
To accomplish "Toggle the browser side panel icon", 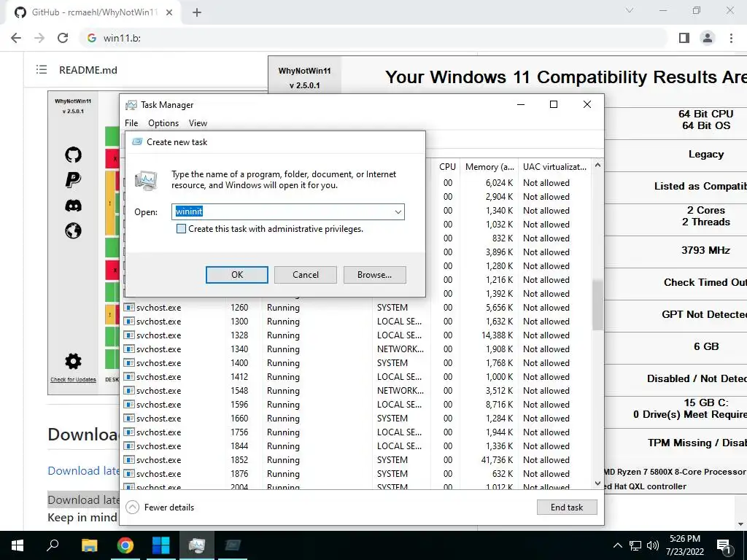I will pyautogui.click(x=684, y=38).
